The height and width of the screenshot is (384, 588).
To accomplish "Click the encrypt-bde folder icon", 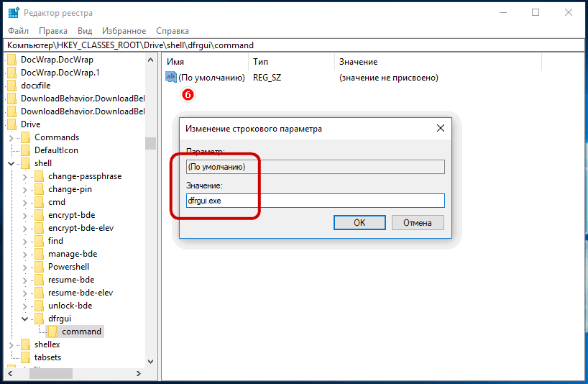I will point(39,215).
